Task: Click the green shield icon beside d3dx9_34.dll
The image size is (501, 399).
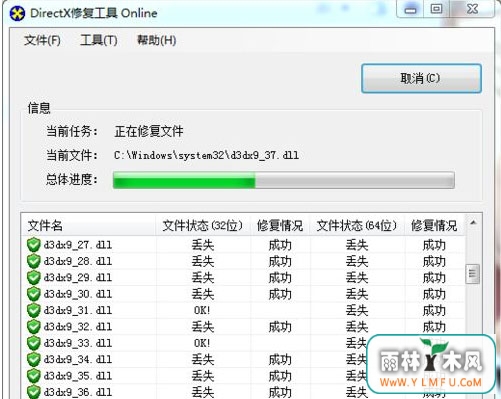Action: 34,359
